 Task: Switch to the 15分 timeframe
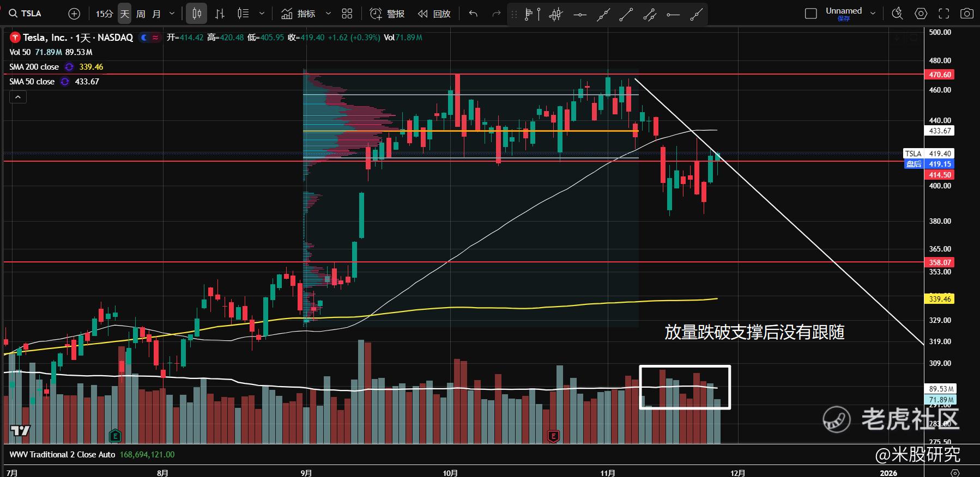pos(104,14)
